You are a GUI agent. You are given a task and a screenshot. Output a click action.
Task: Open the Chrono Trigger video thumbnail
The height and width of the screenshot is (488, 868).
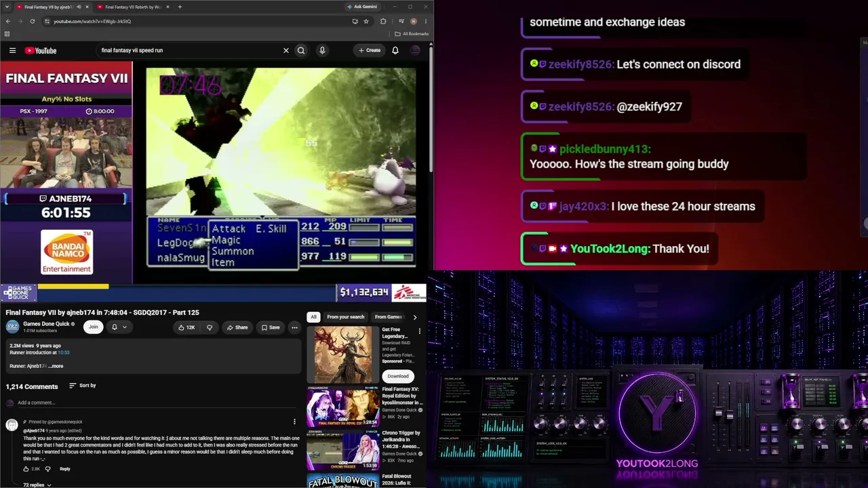pyautogui.click(x=342, y=449)
